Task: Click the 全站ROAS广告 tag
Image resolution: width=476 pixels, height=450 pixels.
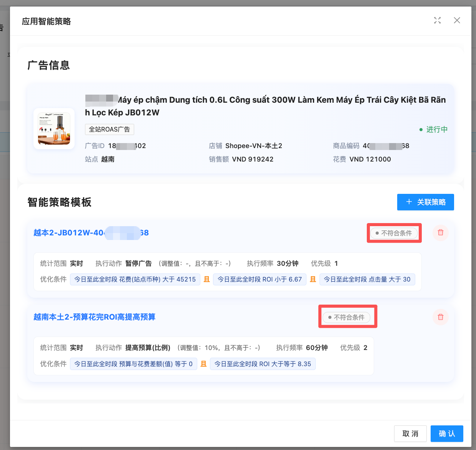Action: (x=110, y=129)
